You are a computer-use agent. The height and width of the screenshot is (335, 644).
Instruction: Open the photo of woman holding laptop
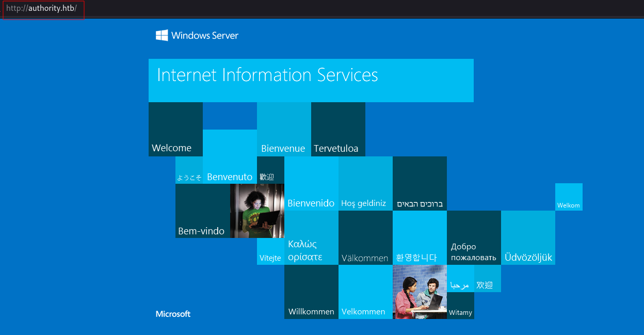(257, 211)
